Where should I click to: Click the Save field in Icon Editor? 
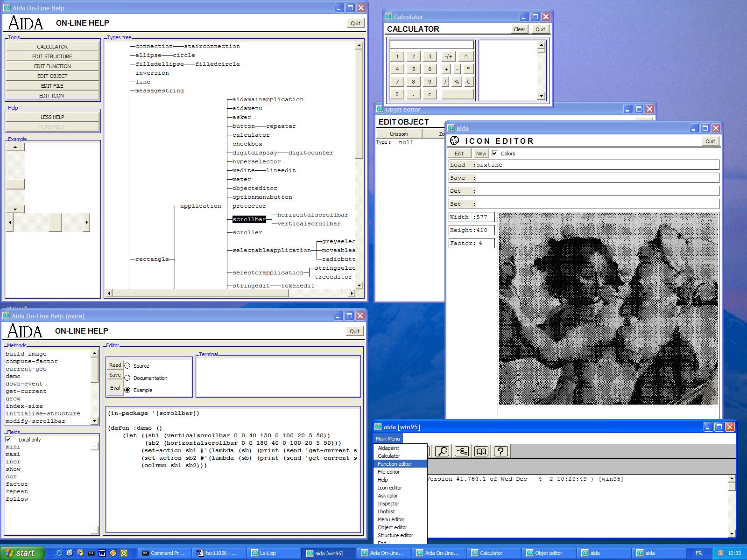[584, 178]
